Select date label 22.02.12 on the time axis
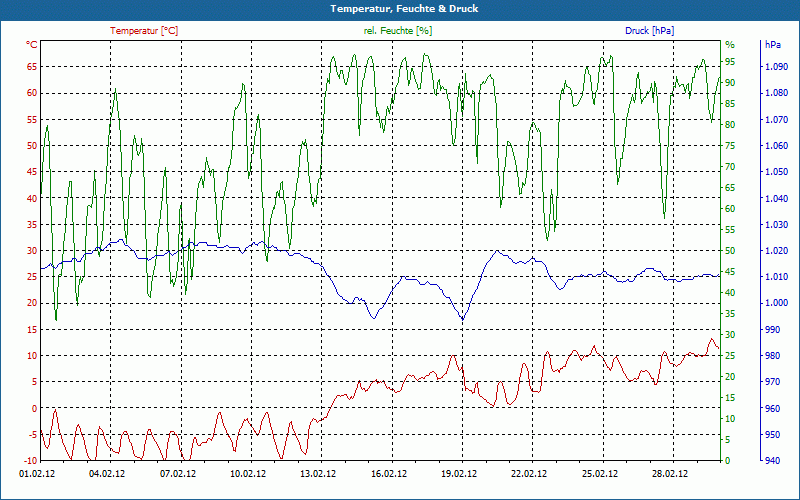The image size is (800, 500). [x=530, y=474]
